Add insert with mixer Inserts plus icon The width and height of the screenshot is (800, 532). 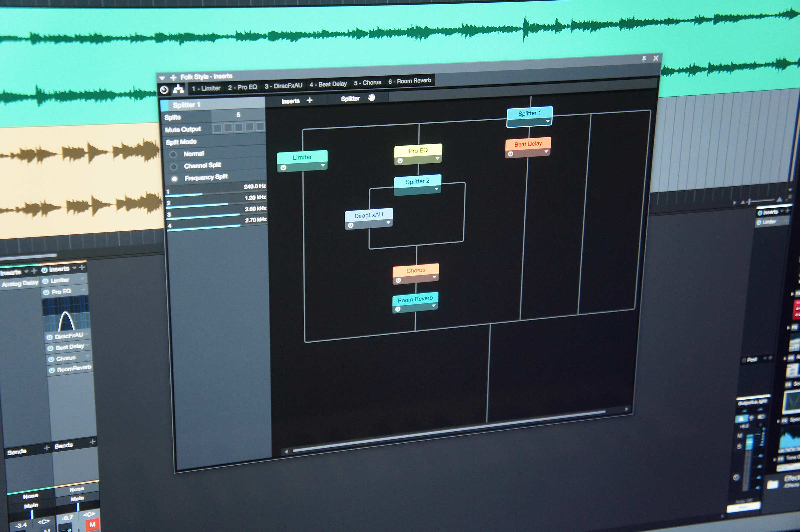point(82,267)
